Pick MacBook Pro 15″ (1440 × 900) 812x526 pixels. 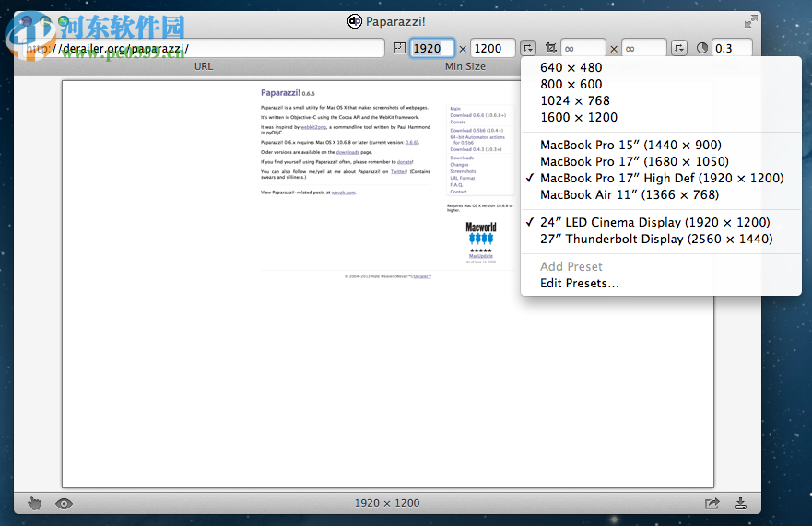[661, 145]
